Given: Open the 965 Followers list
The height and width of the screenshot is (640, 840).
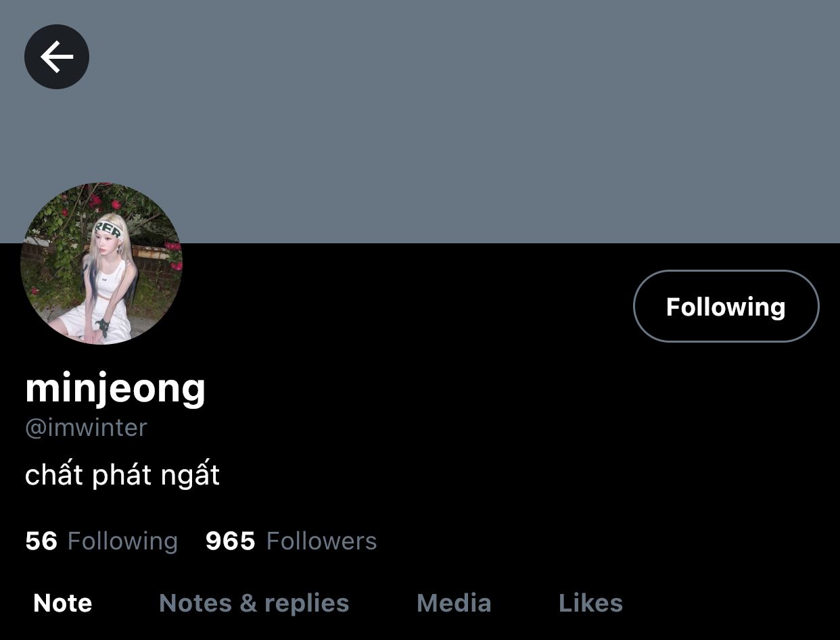Looking at the screenshot, I should pyautogui.click(x=291, y=541).
